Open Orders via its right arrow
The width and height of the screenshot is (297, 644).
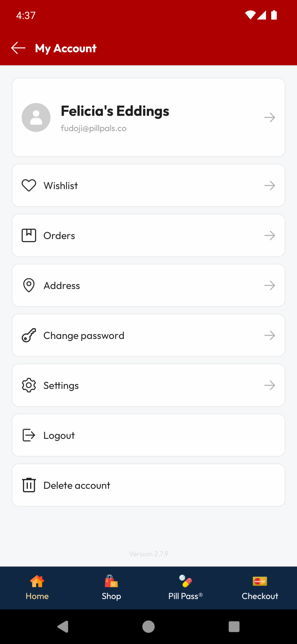pyautogui.click(x=270, y=235)
